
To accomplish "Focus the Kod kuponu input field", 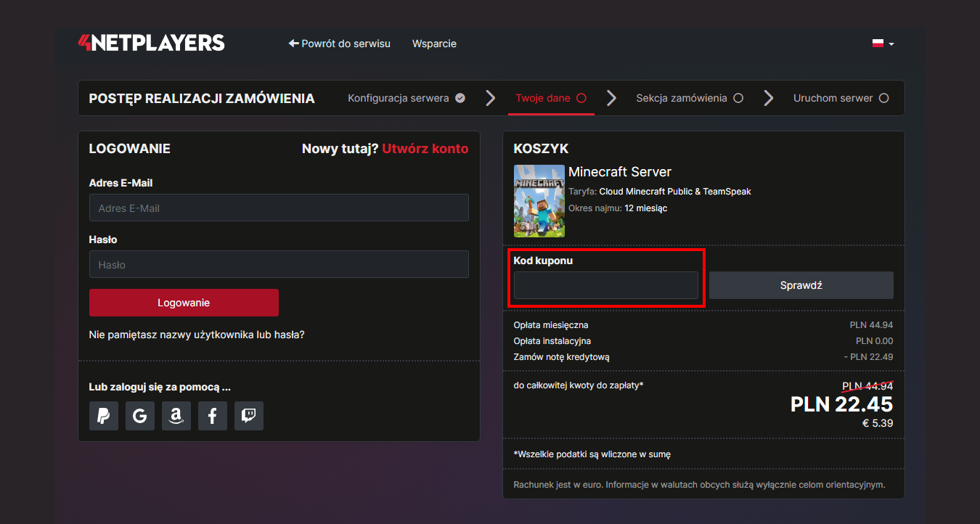I will tap(606, 285).
